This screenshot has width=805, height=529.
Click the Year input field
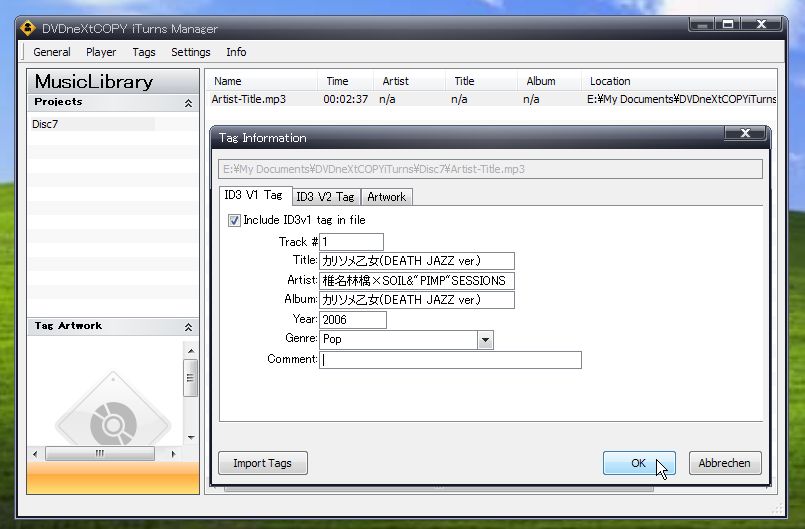(353, 319)
